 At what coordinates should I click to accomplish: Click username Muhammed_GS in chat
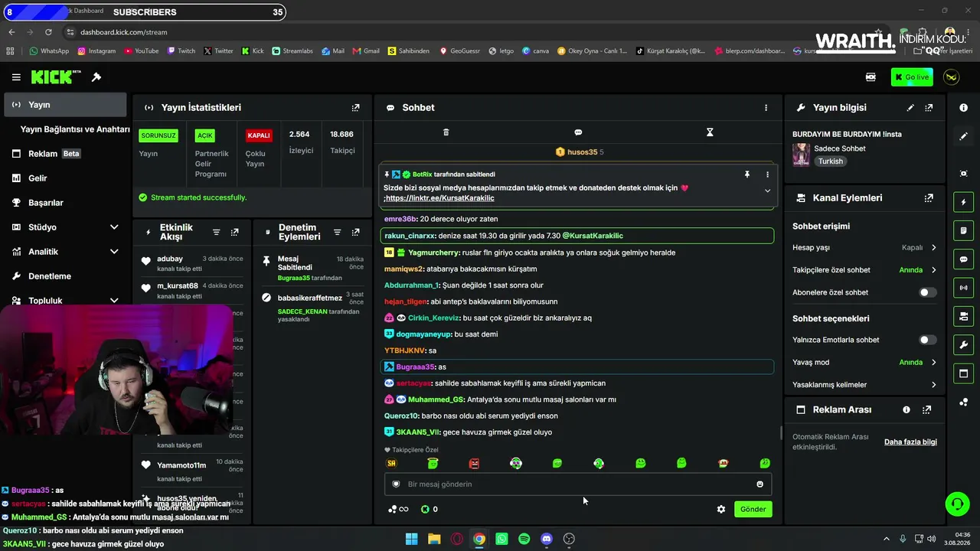[436, 399]
